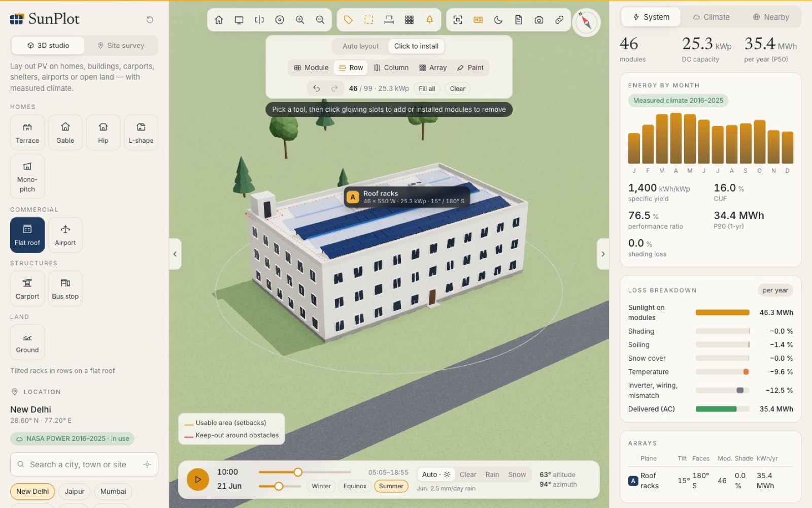Click the target circle icon in toolbar

coord(280,20)
